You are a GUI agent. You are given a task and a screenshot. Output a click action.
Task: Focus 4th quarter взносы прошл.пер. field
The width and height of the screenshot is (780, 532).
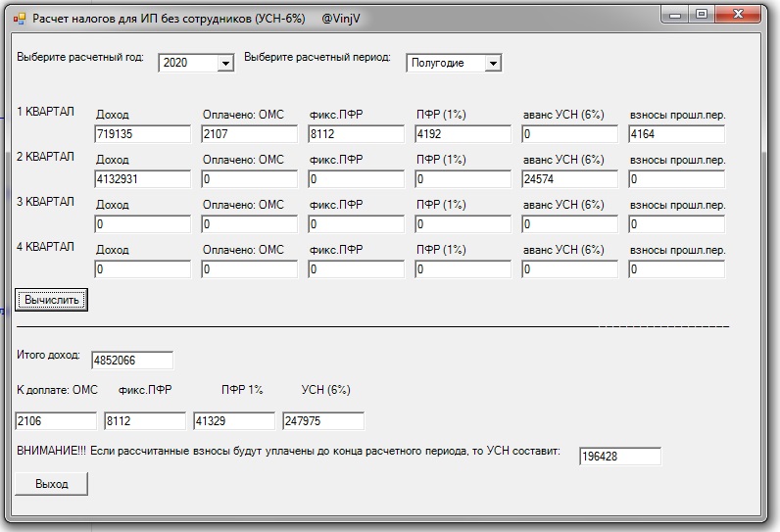coord(677,269)
